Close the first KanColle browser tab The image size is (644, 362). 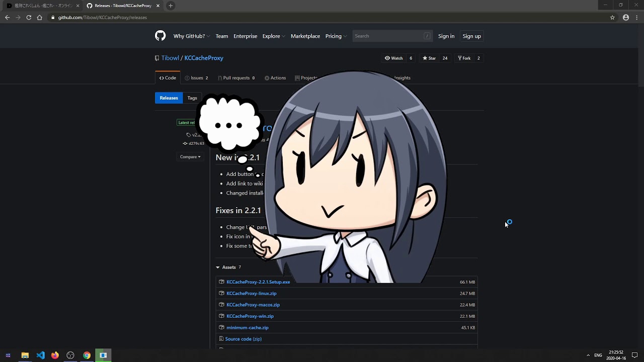[77, 6]
